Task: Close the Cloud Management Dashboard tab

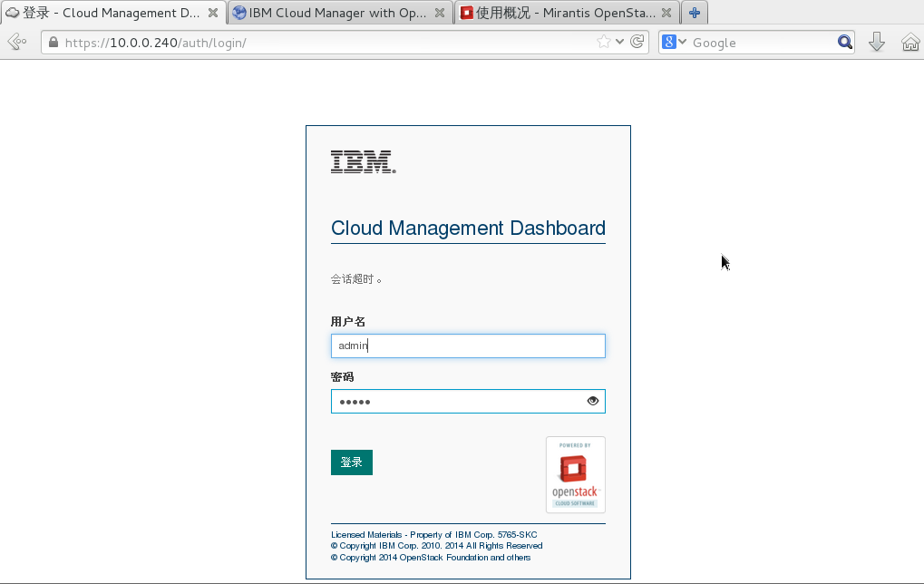Action: [213, 13]
